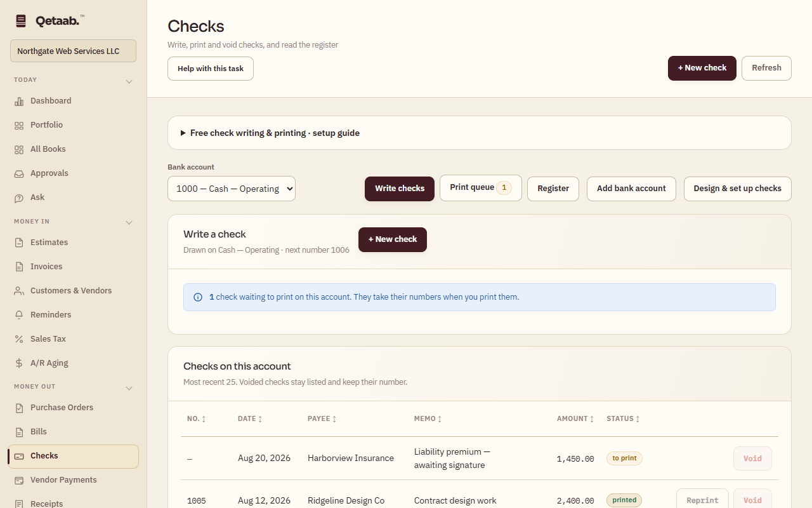812x508 pixels.
Task: Open the Print queue tab
Action: [x=481, y=188]
